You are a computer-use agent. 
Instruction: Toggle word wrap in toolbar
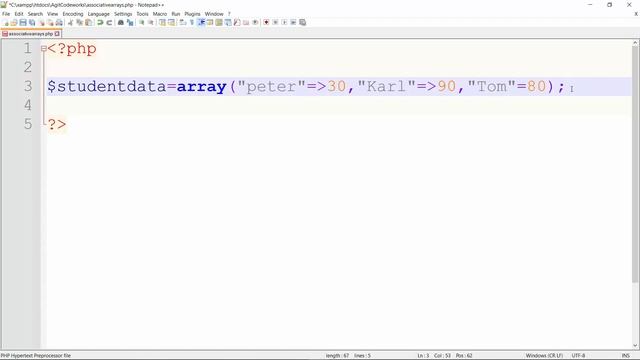(x=182, y=22)
